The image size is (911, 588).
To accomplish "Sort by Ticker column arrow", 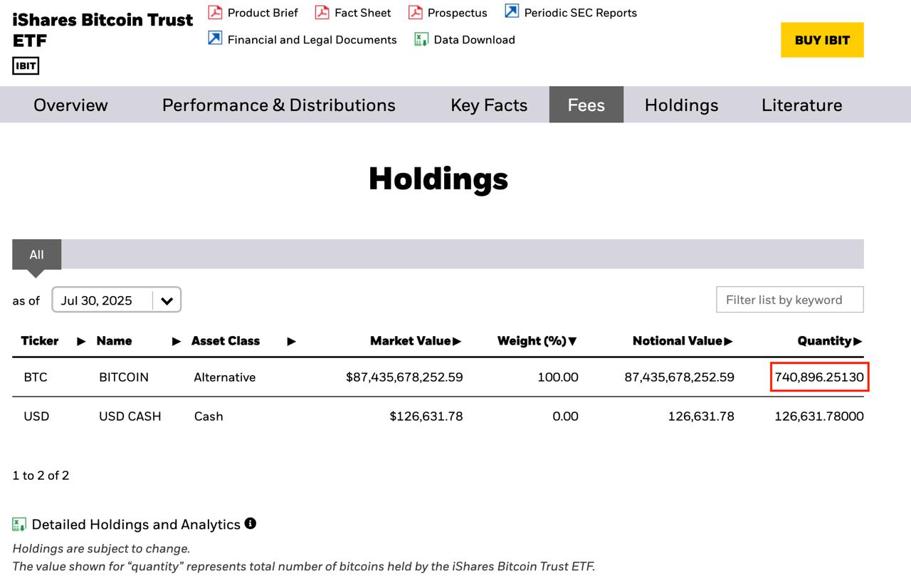I will click(x=81, y=342).
